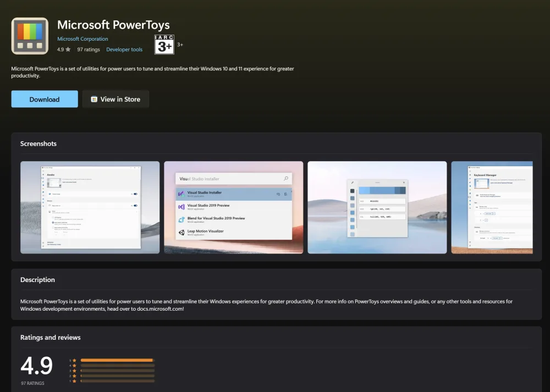Screen dimensions: 550x392
Task: Download Microsoft PowerToys
Action: 45,99
